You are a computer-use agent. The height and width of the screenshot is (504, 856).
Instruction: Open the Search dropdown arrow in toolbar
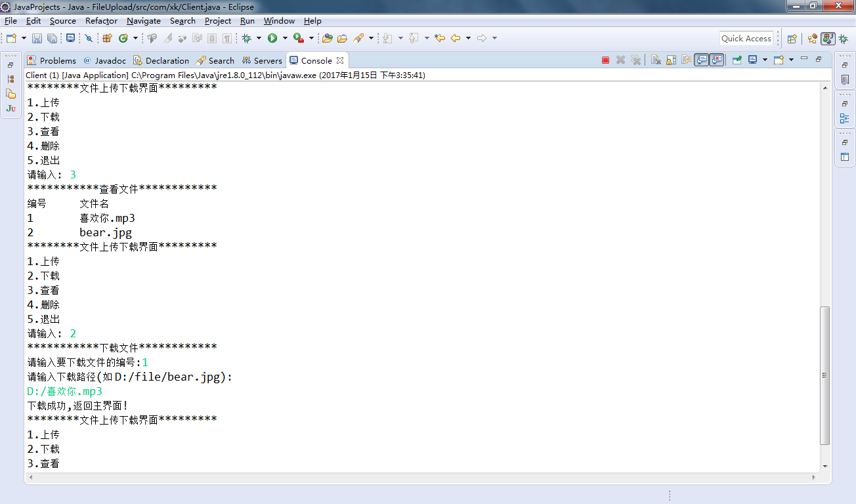pos(371,39)
